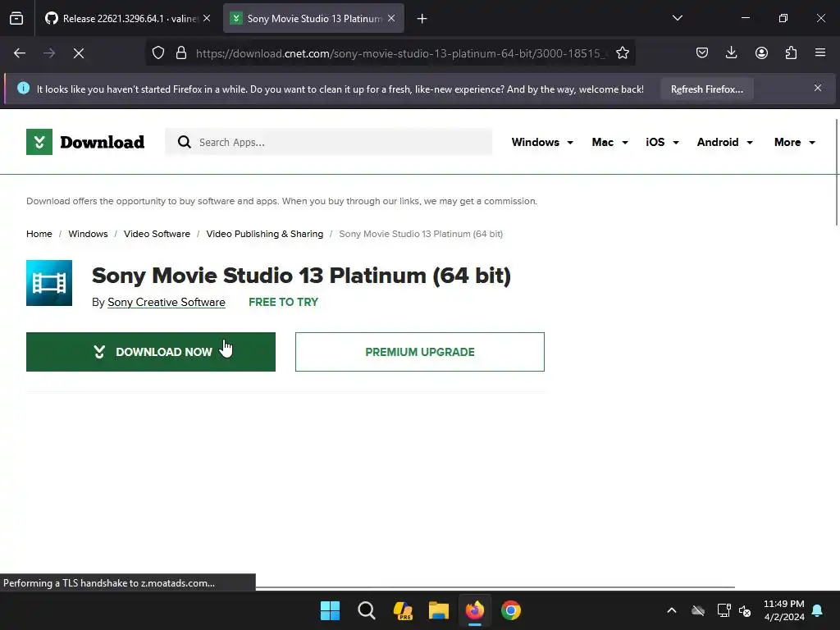The width and height of the screenshot is (840, 630).
Task: Click the search magnifier in Search Apps
Action: pyautogui.click(x=185, y=142)
